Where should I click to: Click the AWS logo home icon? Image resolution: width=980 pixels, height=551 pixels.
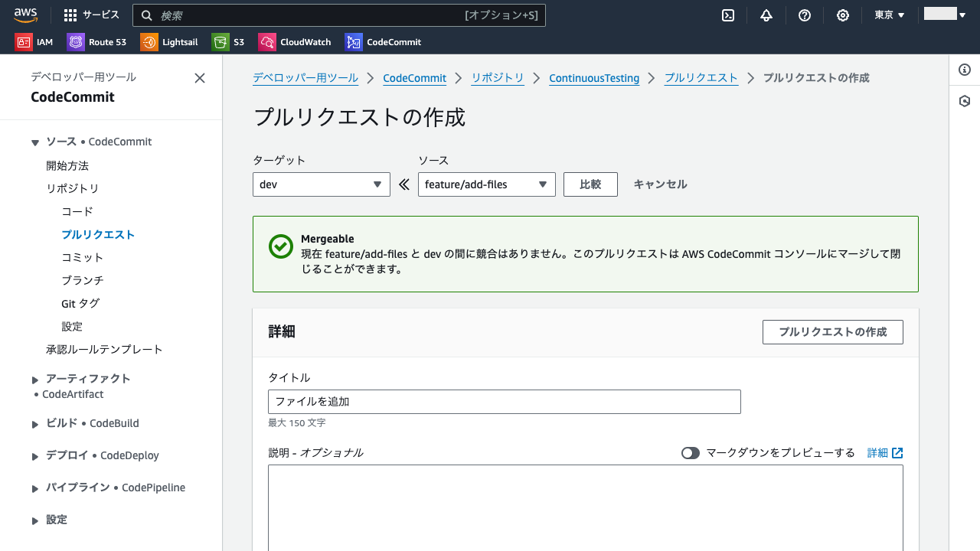tap(25, 15)
